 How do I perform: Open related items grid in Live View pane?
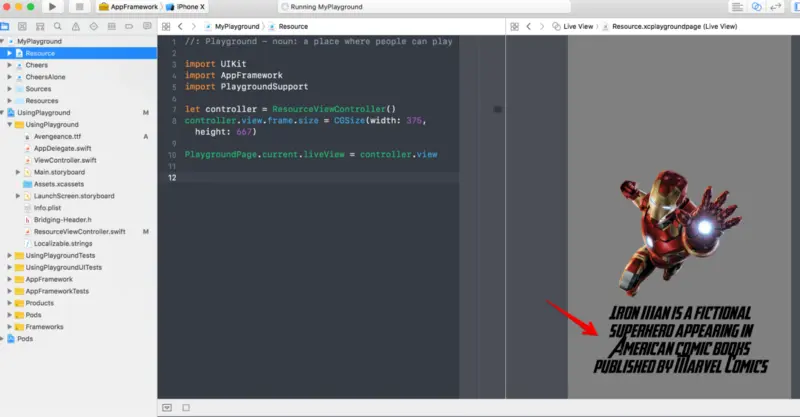click(x=514, y=27)
